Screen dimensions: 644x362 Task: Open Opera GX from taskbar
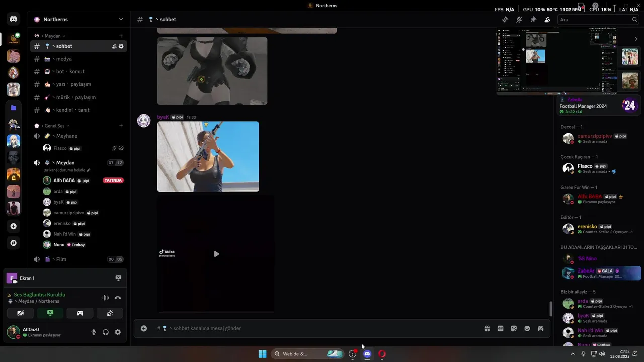pyautogui.click(x=382, y=354)
